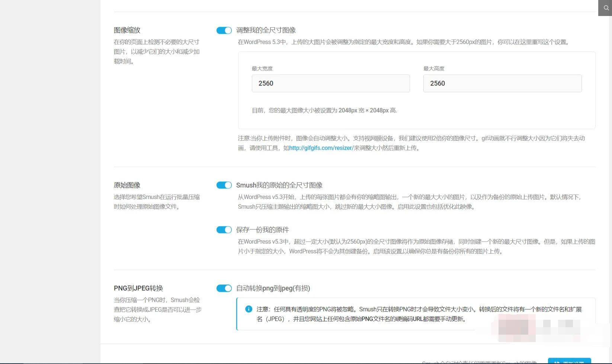Image resolution: width=612 pixels, height=364 pixels.
Task: Toggle 调整我的全尺寸图像 switch
Action: click(224, 30)
